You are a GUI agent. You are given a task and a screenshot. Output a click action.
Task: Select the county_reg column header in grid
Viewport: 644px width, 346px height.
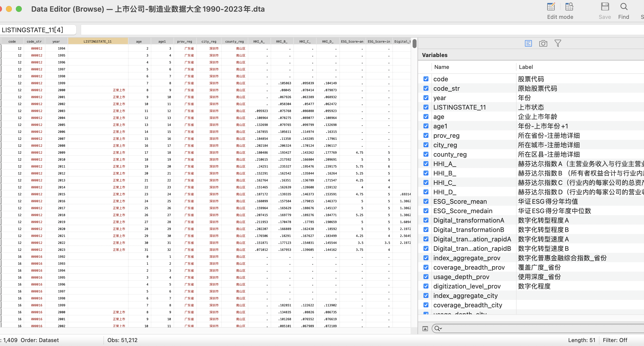point(234,42)
